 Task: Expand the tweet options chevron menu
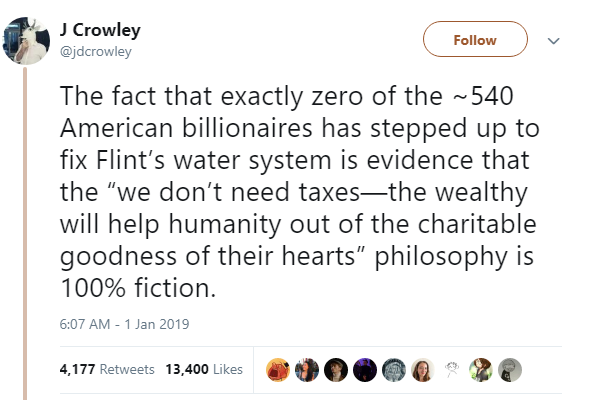pos(554,40)
